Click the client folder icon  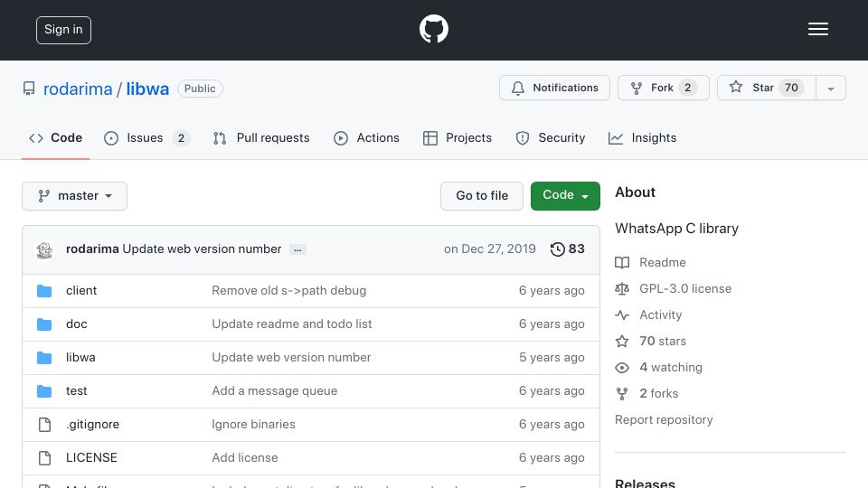[x=44, y=291]
